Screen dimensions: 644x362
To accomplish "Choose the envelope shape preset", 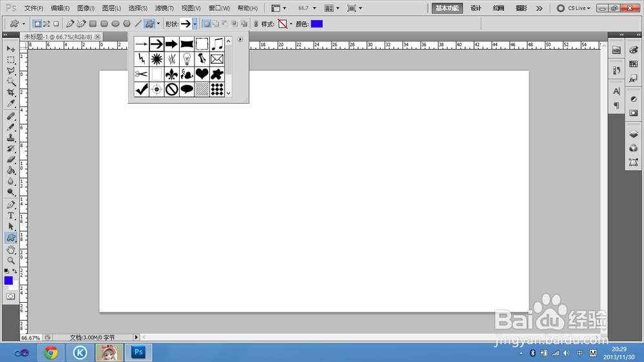I will tap(217, 59).
